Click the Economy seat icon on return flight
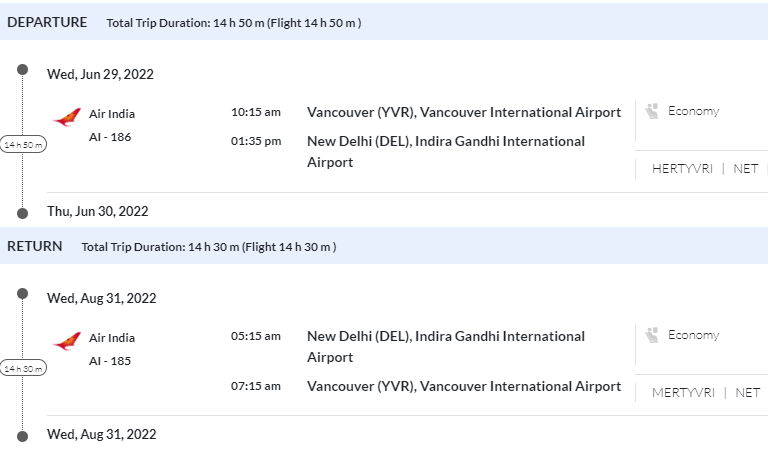The image size is (768, 454). coord(653,335)
